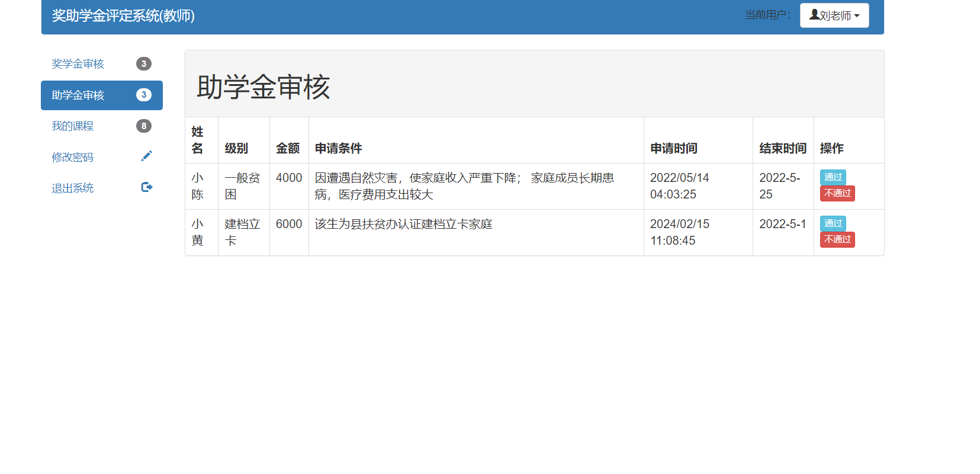
Task: Click the apply time 2024/02/15 11:08:45
Action: (x=680, y=232)
